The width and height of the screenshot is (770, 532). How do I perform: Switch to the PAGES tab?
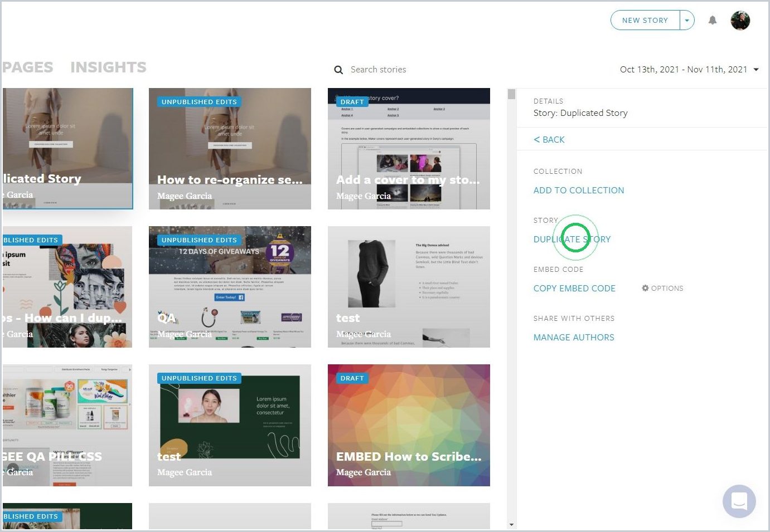(x=27, y=67)
